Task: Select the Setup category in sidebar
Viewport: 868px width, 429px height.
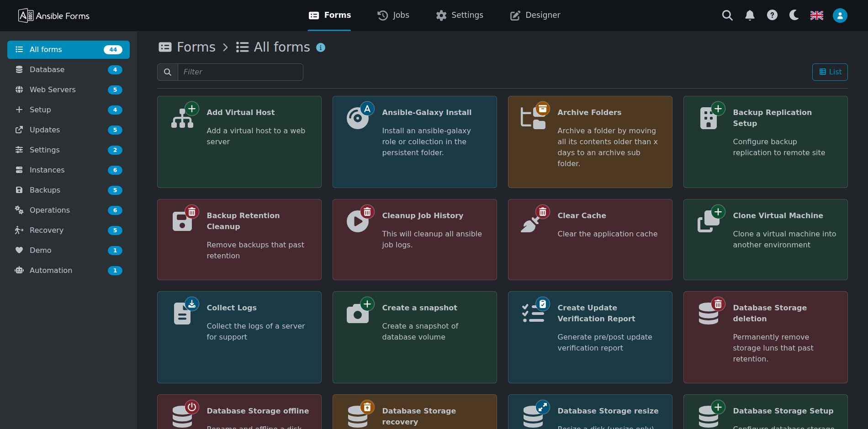Action: (69, 110)
